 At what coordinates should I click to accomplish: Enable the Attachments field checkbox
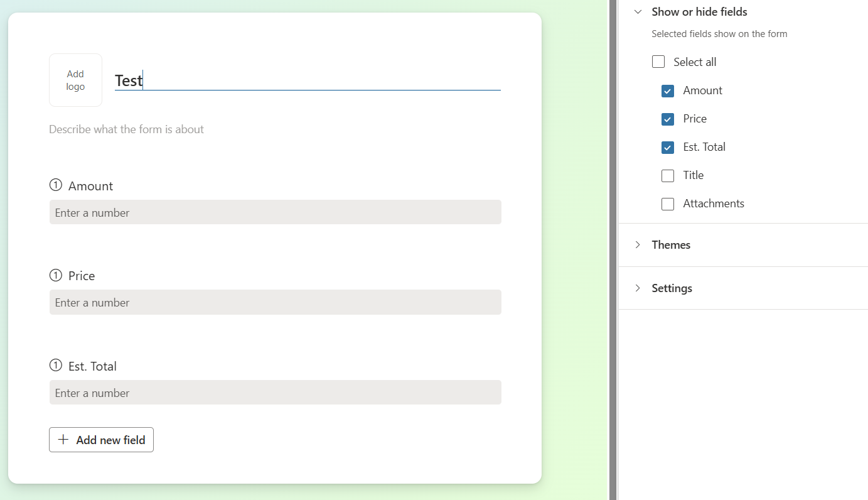click(x=667, y=204)
